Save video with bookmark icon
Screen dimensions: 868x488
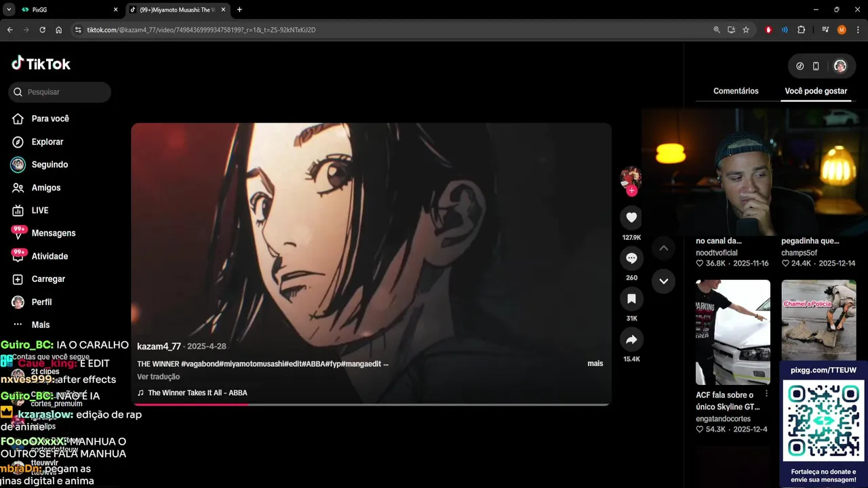click(631, 298)
